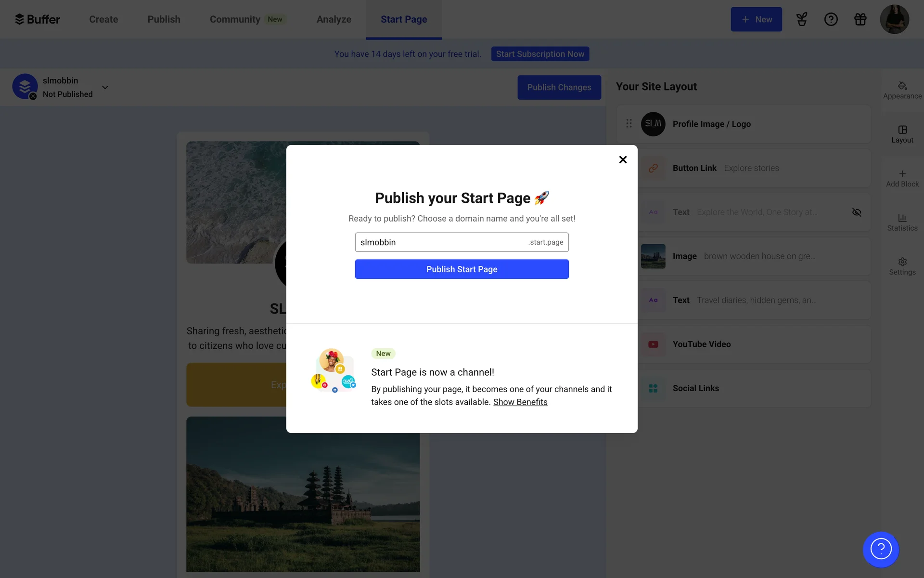Viewport: 924px width, 578px height.
Task: Click the Publish Start Page button
Action: (462, 269)
